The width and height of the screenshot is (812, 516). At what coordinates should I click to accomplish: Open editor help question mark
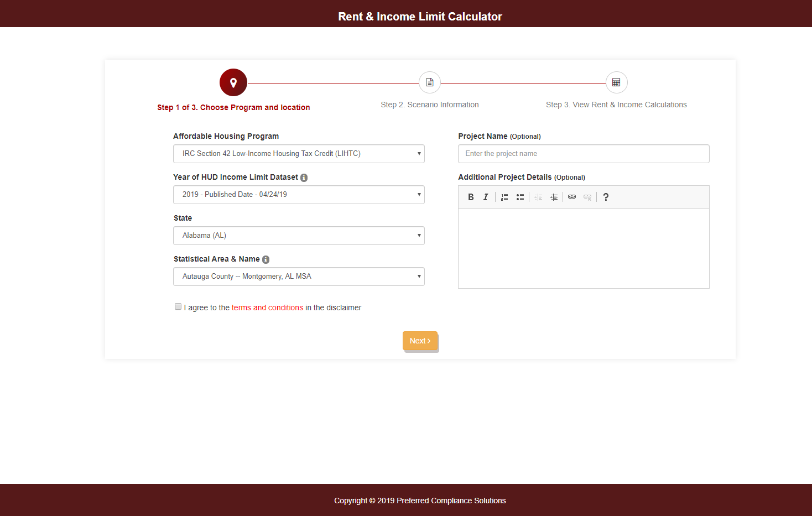606,197
